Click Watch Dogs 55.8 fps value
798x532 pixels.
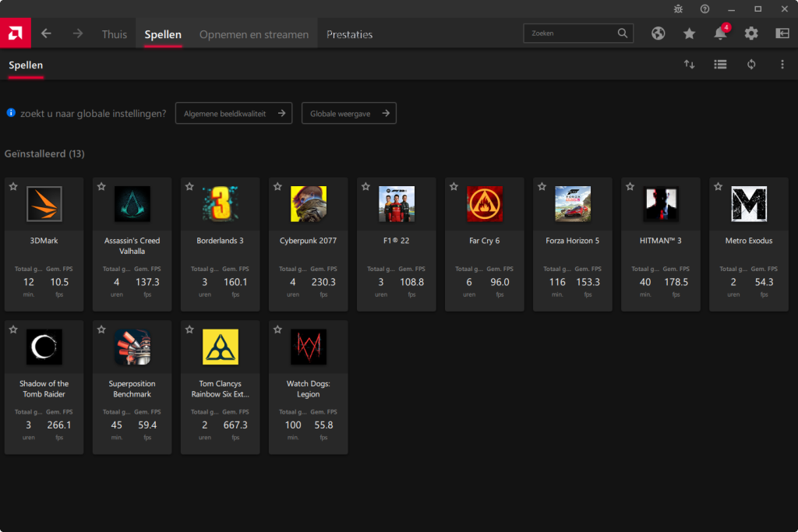(323, 425)
